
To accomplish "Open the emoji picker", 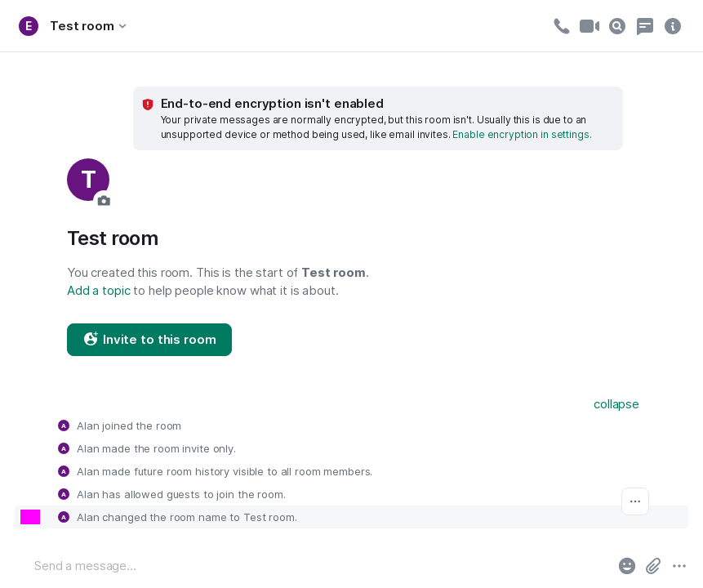I will [627, 566].
